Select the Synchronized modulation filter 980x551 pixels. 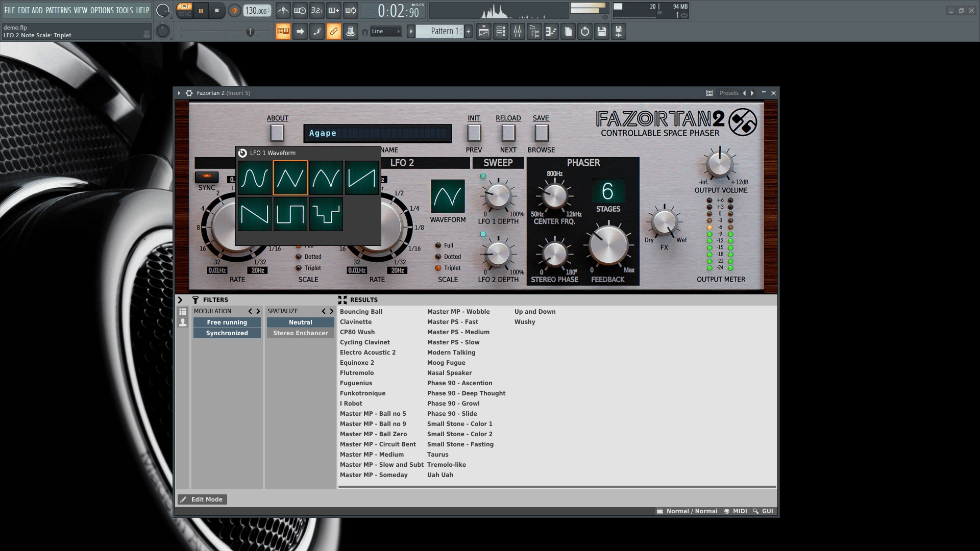point(227,333)
